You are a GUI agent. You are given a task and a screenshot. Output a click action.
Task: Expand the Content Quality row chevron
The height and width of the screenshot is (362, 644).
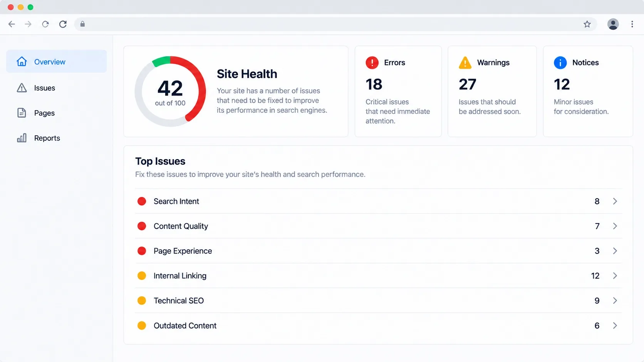pyautogui.click(x=615, y=226)
